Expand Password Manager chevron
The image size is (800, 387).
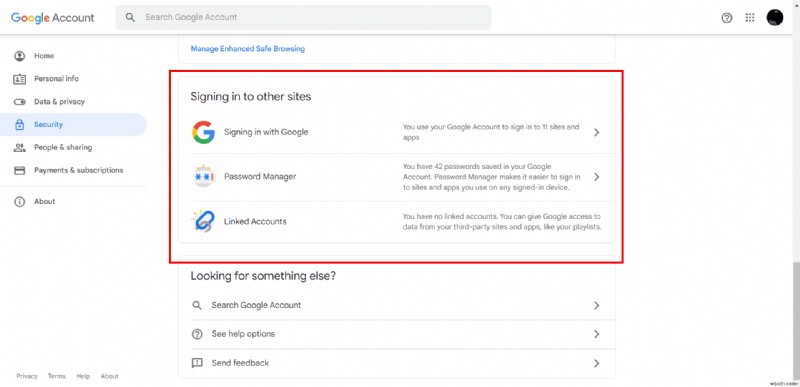tap(597, 177)
